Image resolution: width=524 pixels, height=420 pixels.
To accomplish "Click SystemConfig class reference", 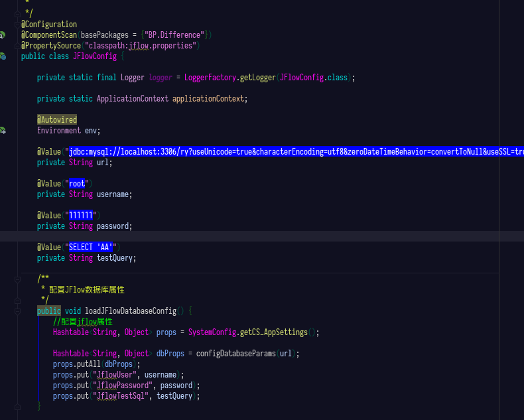I will 212,332.
